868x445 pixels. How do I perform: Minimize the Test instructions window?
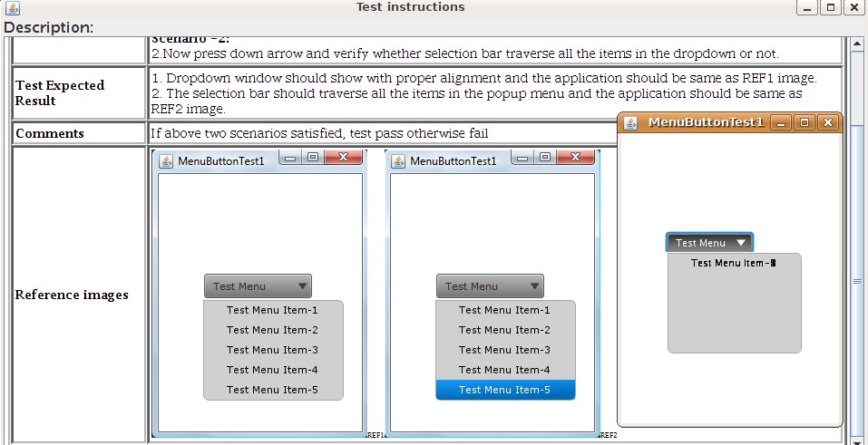(807, 8)
